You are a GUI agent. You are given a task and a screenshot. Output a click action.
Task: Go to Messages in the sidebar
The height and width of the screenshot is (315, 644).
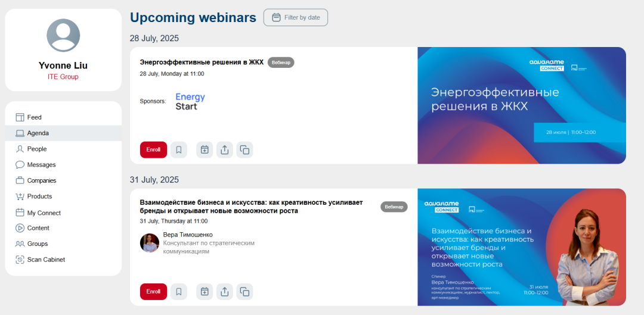pyautogui.click(x=41, y=165)
